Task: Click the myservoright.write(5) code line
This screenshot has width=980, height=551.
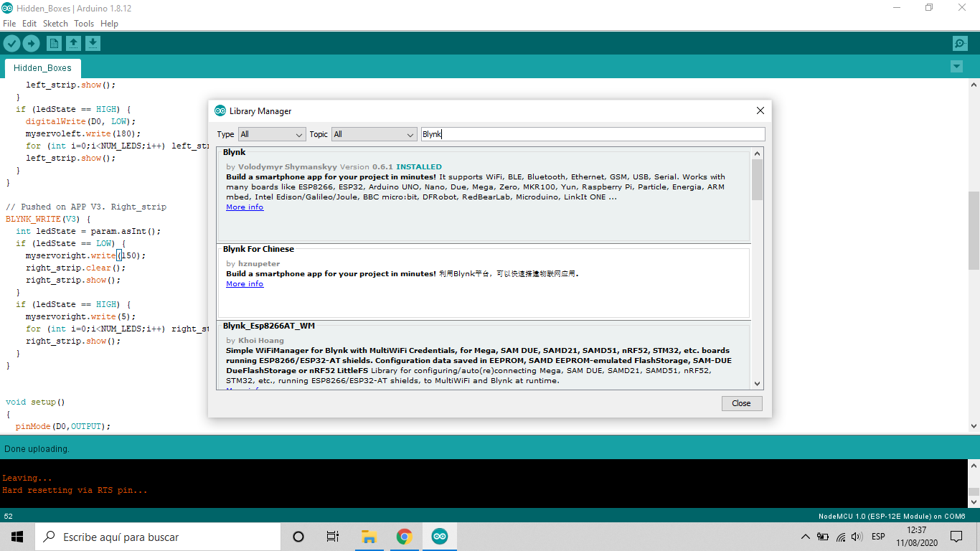Action: pyautogui.click(x=80, y=316)
